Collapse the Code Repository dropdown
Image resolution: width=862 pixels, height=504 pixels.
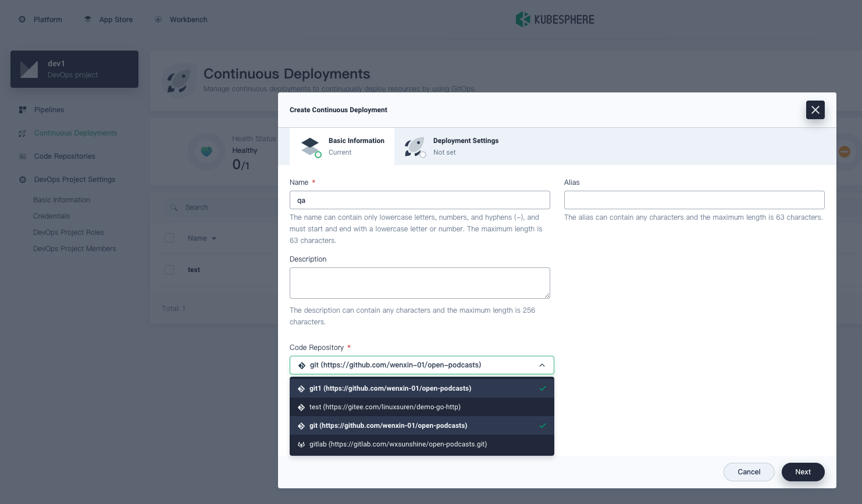tap(542, 365)
